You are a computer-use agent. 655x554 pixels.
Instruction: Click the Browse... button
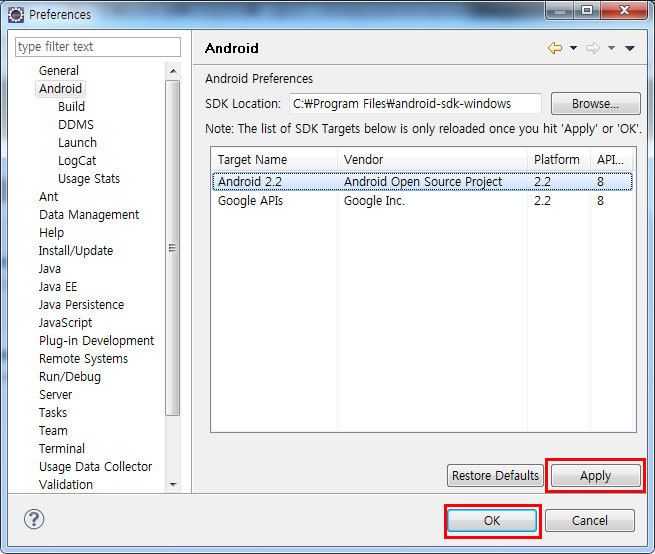click(x=595, y=104)
